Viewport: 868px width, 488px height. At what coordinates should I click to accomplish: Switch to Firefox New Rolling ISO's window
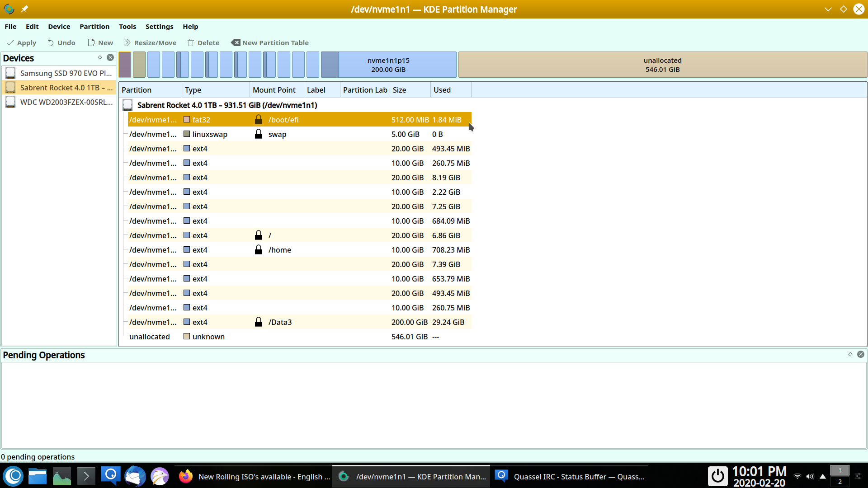click(254, 476)
